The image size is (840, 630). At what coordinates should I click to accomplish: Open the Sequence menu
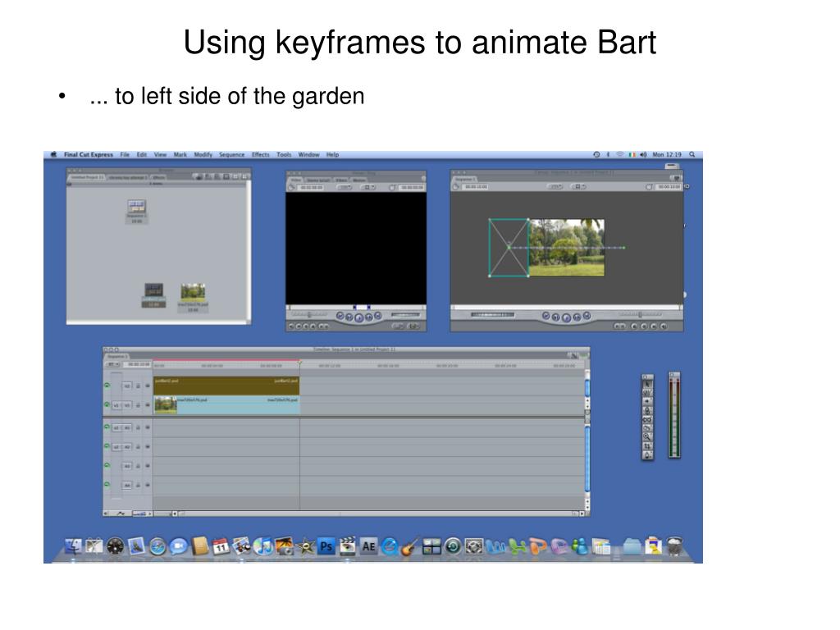point(231,154)
